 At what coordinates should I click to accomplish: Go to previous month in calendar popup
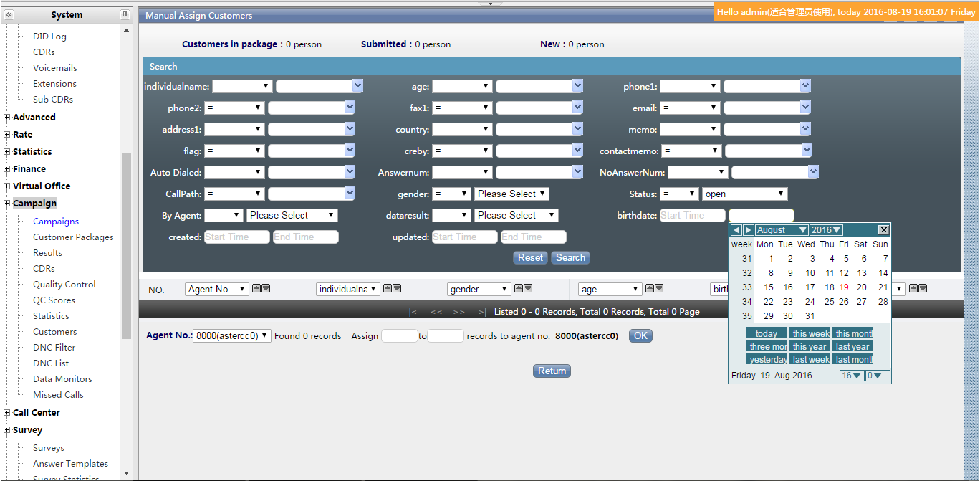pyautogui.click(x=736, y=230)
